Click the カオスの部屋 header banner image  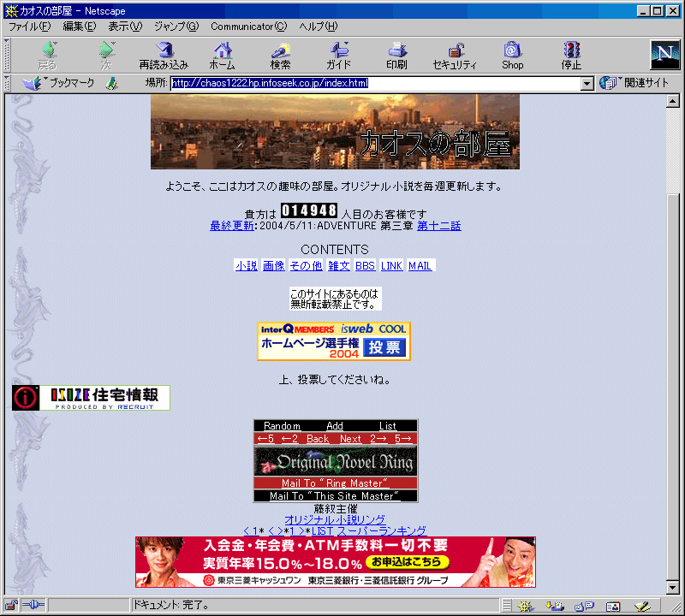[x=335, y=132]
